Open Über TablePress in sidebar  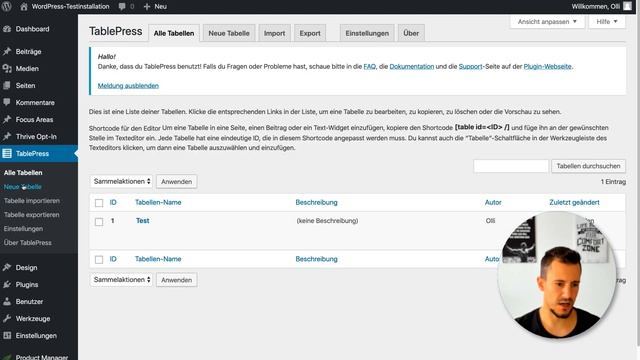[x=28, y=242]
